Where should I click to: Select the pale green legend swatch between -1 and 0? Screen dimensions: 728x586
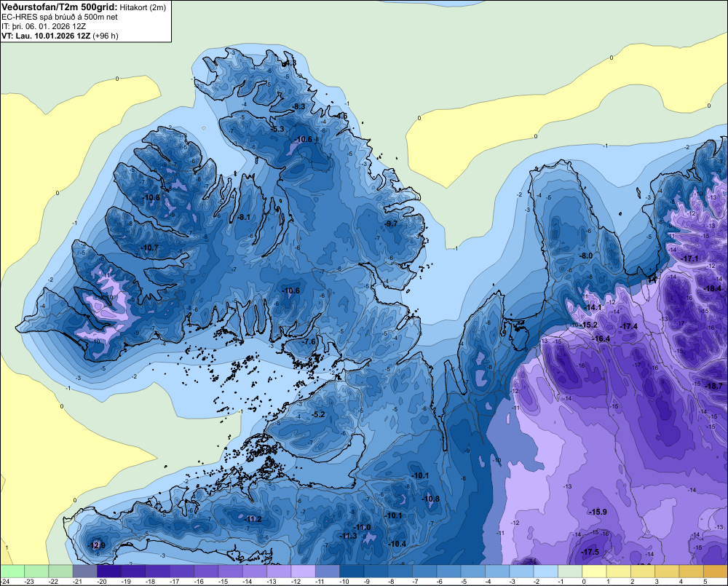click(570, 571)
